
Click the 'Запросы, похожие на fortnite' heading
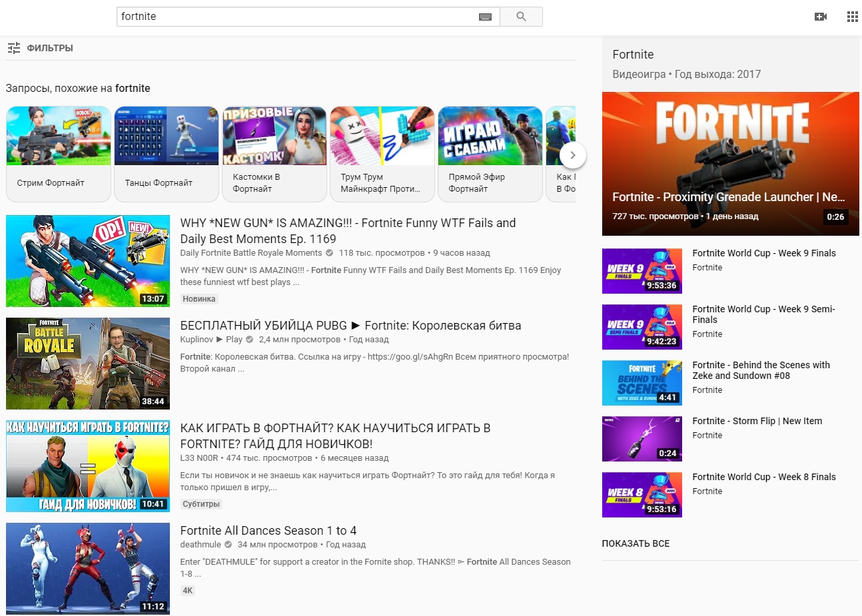tap(78, 89)
